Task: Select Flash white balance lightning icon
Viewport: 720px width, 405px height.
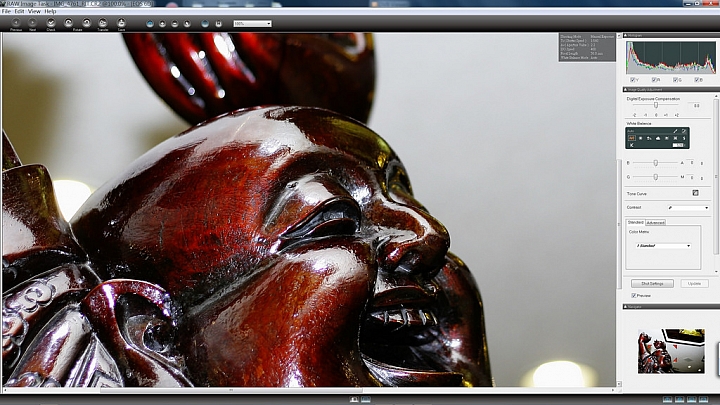Action: [x=684, y=138]
